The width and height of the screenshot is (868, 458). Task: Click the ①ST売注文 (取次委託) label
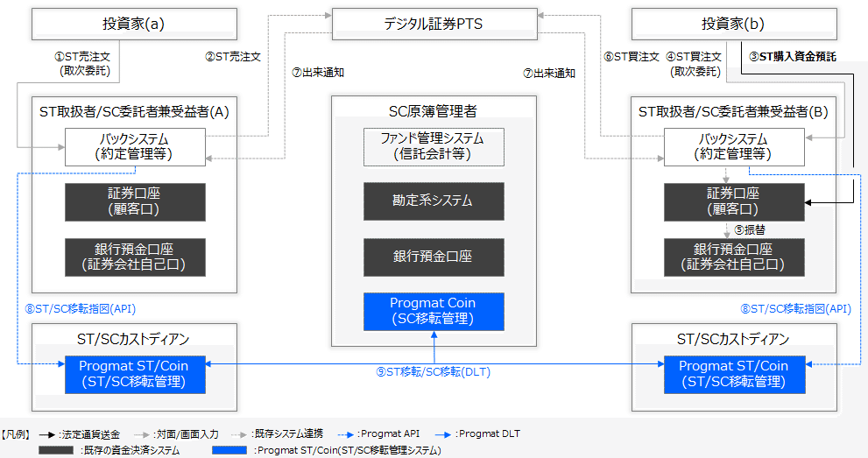click(x=82, y=64)
